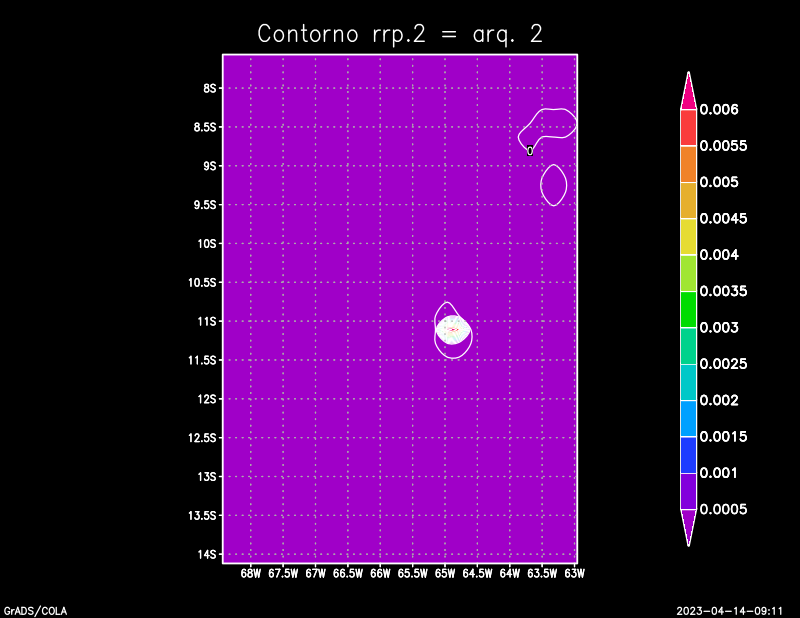Click the colorbar label 0.0005
This screenshot has height=618, width=800.
(x=723, y=509)
